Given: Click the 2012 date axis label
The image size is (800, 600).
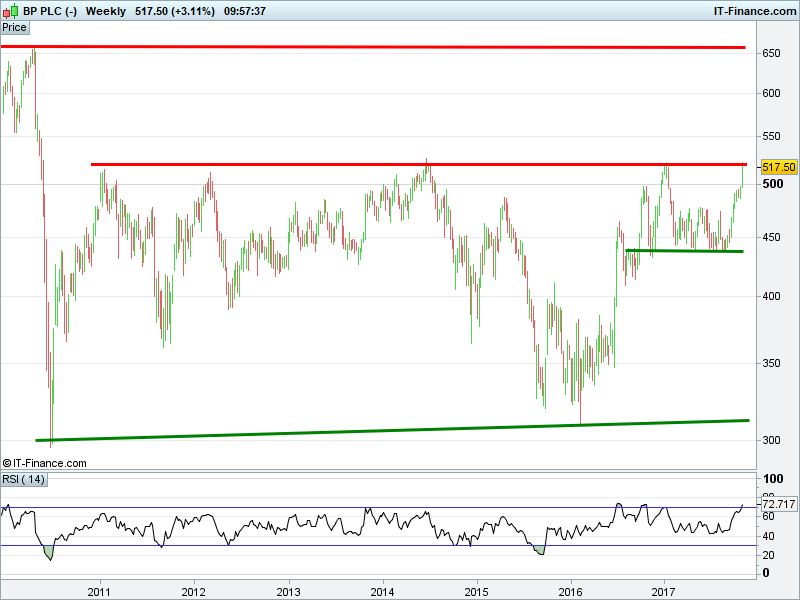Looking at the screenshot, I should pyautogui.click(x=193, y=592).
